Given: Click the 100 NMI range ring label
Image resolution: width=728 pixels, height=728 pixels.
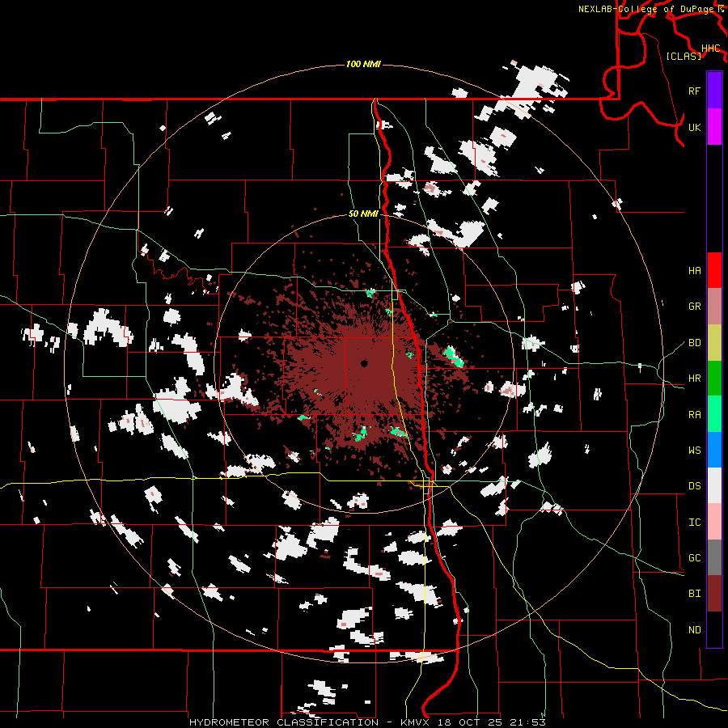Looking at the screenshot, I should 363,64.
